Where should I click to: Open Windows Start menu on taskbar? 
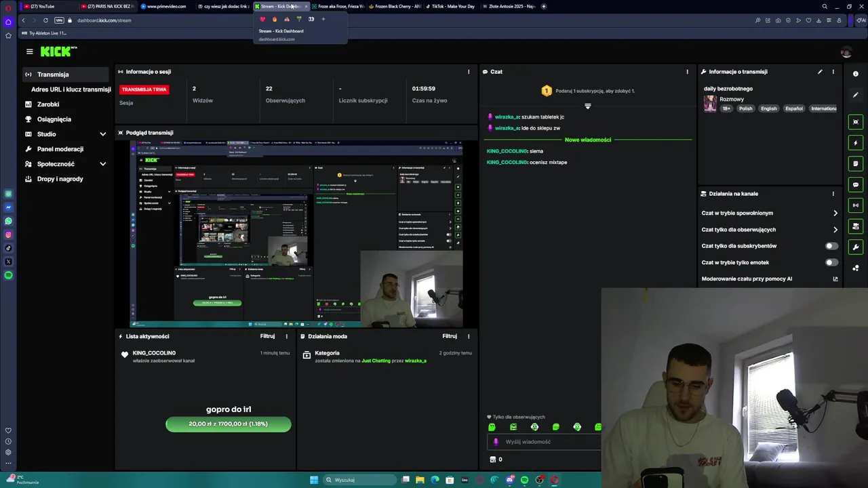314,480
